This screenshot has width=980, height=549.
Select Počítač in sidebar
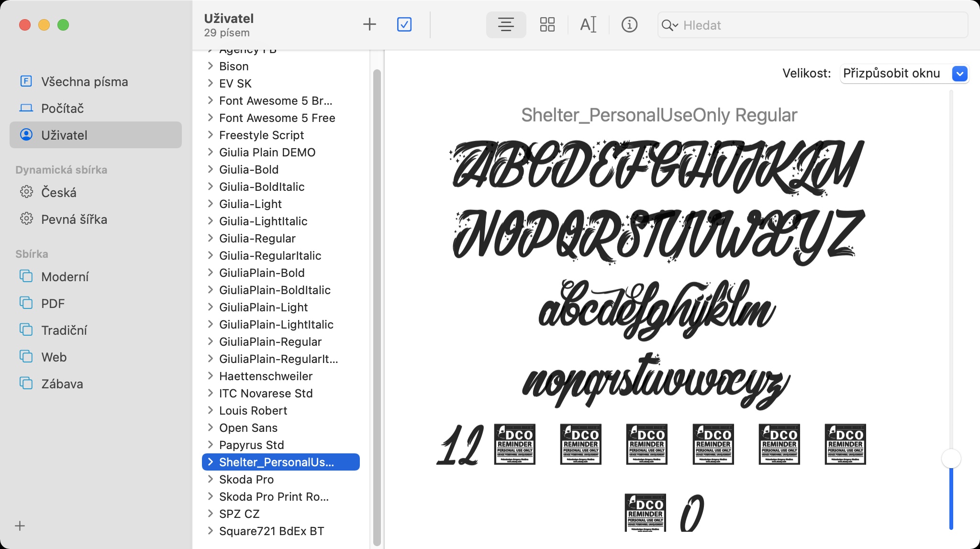(x=62, y=109)
